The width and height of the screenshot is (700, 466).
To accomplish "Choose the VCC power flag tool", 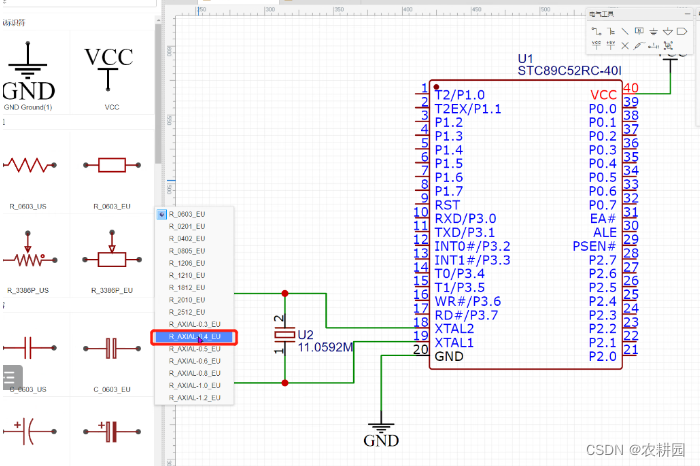I will click(x=596, y=45).
